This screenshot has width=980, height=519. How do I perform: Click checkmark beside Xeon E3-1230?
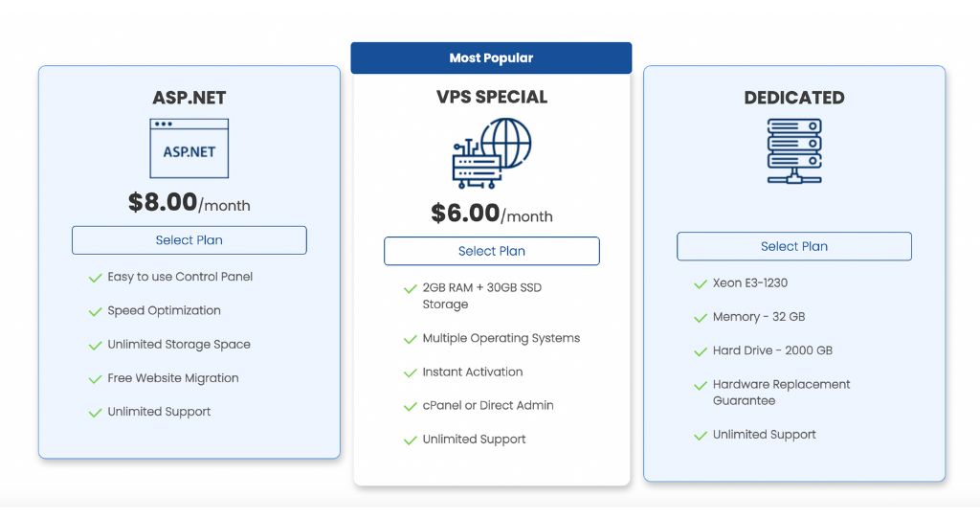700,283
